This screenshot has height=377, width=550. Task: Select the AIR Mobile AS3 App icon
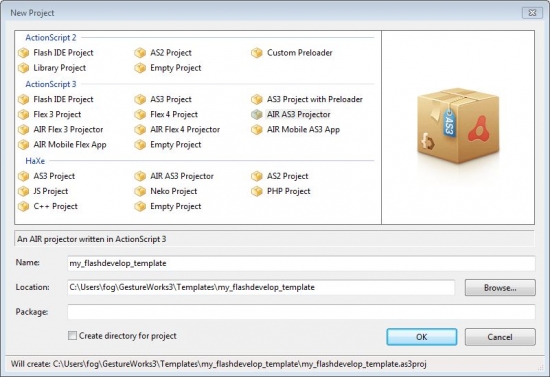257,129
